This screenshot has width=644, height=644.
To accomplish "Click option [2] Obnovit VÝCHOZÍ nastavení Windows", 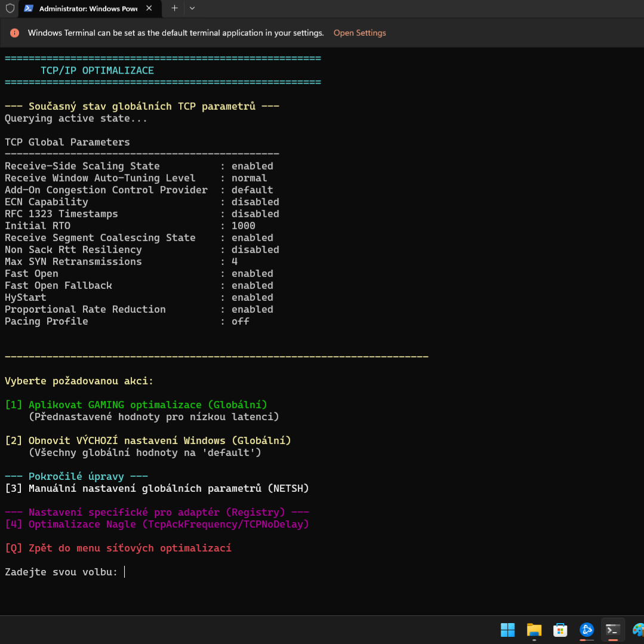I will (x=148, y=441).
